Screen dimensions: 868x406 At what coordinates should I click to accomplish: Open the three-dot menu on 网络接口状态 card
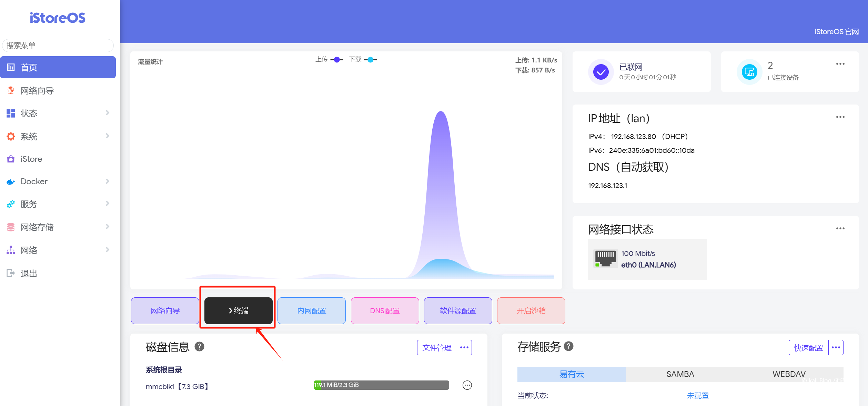coord(840,229)
